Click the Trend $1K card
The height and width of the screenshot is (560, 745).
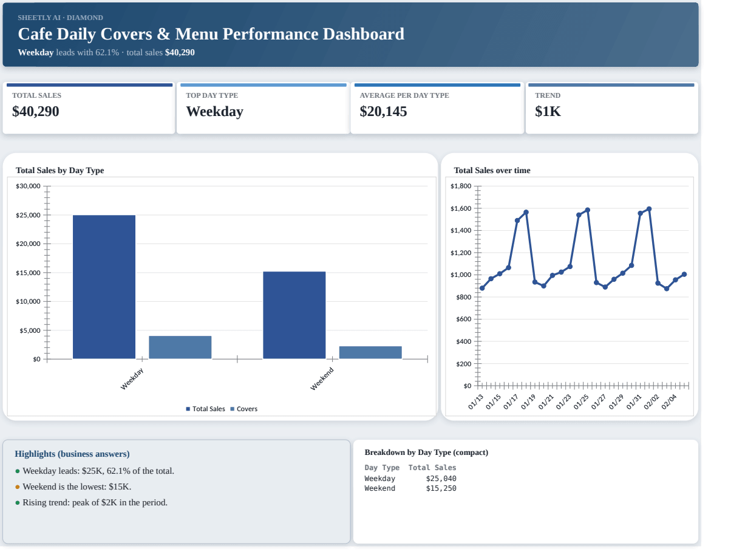pos(611,109)
